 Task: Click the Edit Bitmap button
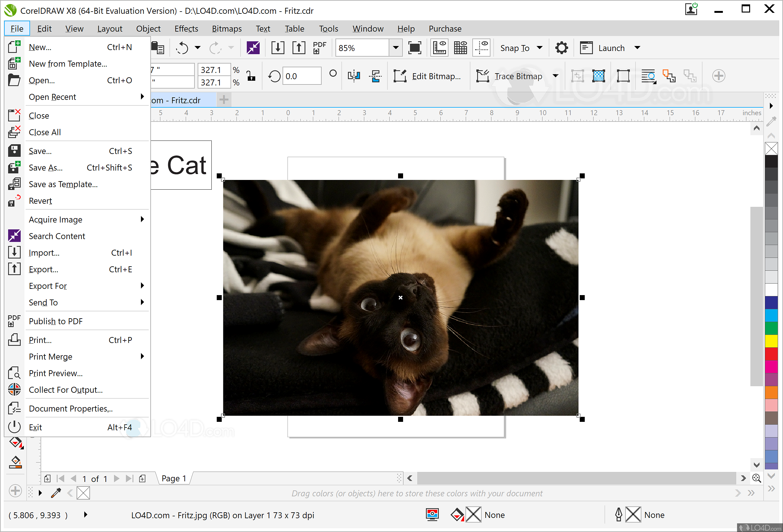click(x=427, y=76)
